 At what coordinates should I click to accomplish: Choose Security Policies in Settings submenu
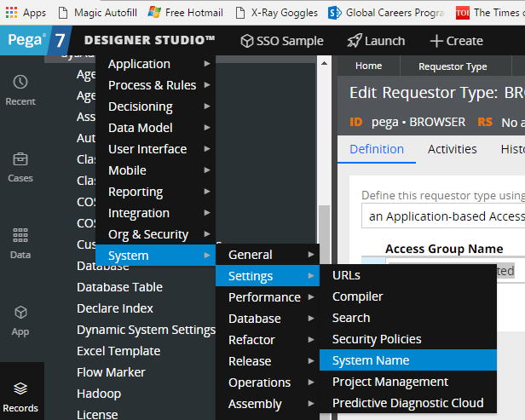[408, 339]
